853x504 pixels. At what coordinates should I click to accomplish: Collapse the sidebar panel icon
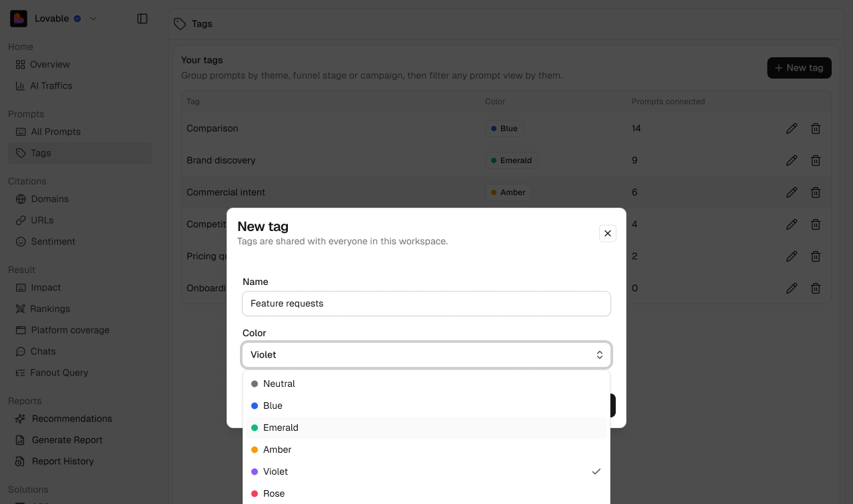(142, 19)
